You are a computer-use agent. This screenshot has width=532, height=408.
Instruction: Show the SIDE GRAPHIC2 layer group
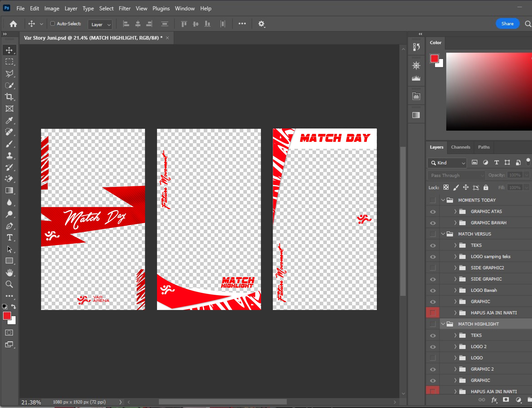click(433, 268)
